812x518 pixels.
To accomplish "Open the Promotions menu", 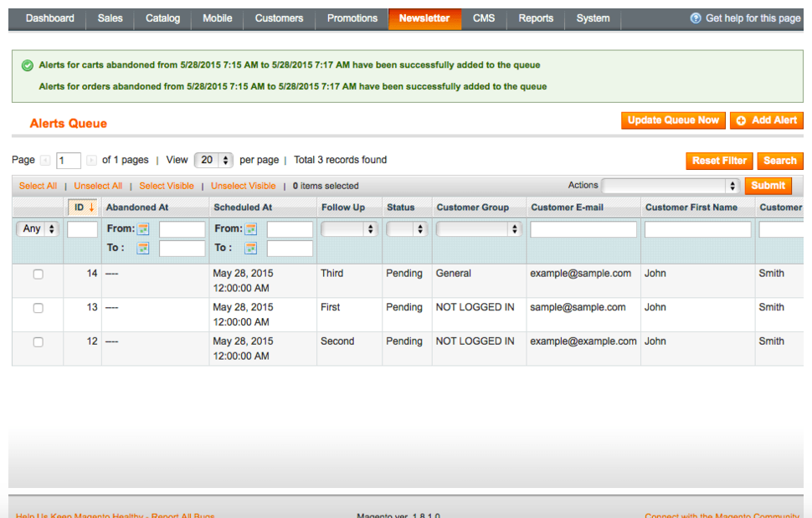I will 352,18.
